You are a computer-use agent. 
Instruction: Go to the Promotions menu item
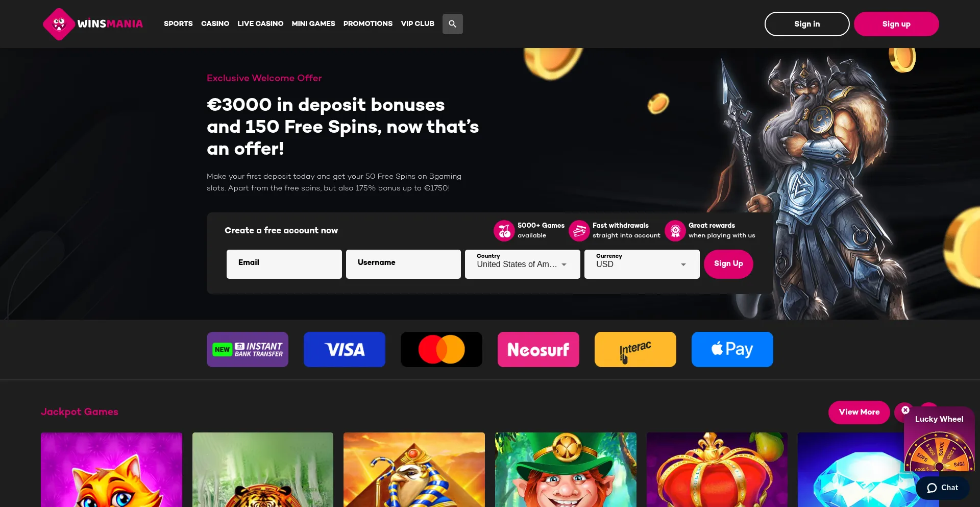(368, 23)
